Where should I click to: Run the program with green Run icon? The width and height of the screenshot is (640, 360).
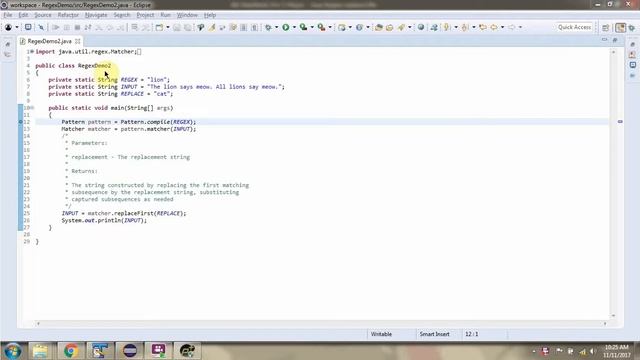pos(286,27)
